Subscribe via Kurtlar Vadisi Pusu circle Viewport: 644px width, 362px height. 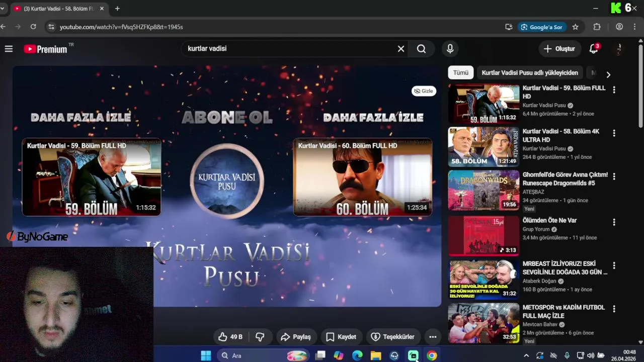[227, 181]
